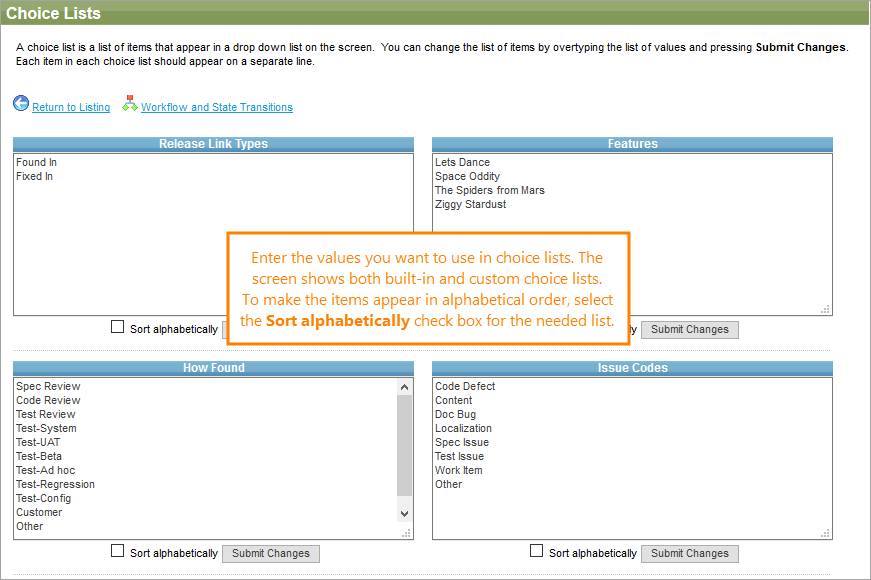Click the How Found scrollbar thumb
871x580 pixels.
[x=404, y=444]
